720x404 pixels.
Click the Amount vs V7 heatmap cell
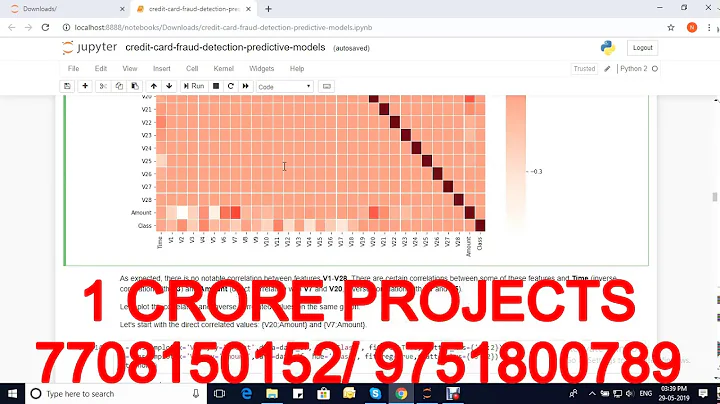236,213
